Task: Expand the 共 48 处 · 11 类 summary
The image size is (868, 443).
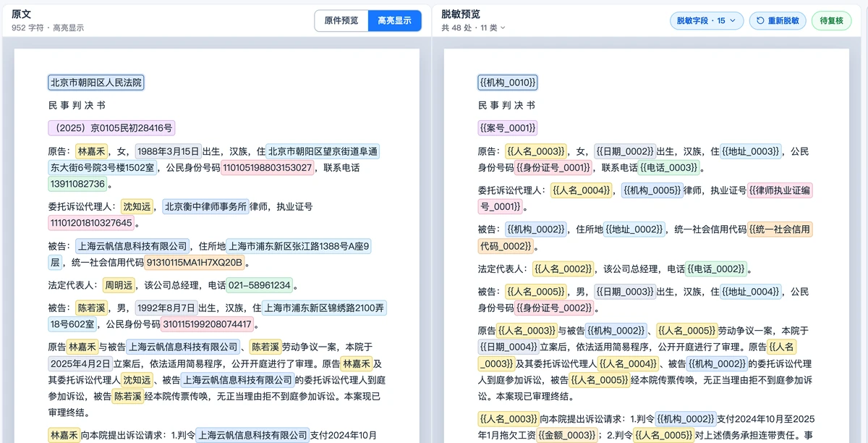Action: [473, 28]
